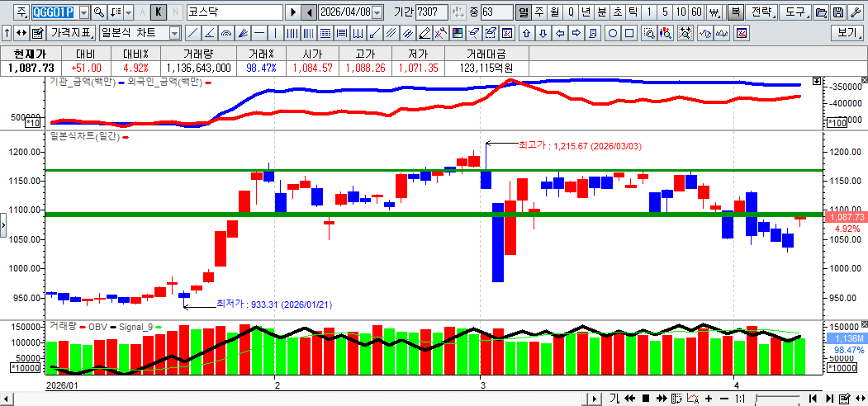This screenshot has width=868, height=406.
Task: Click the open folder icon
Action: [x=820, y=12]
